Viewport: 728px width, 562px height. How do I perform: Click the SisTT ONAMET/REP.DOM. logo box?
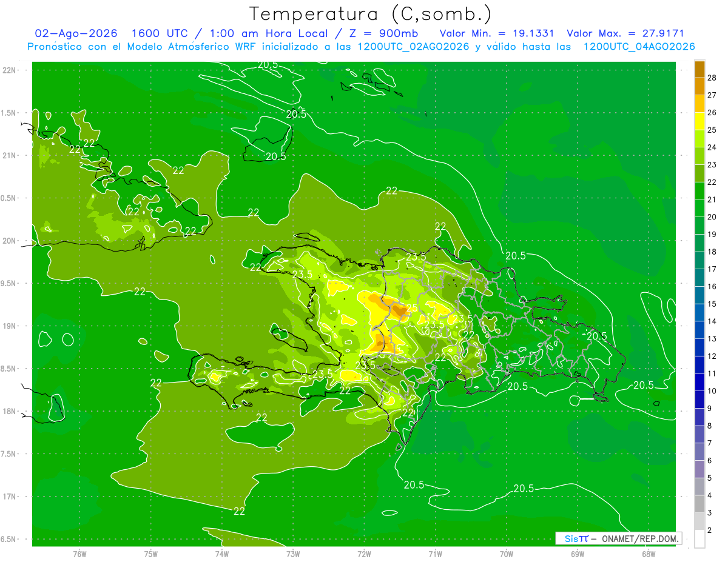pyautogui.click(x=618, y=538)
